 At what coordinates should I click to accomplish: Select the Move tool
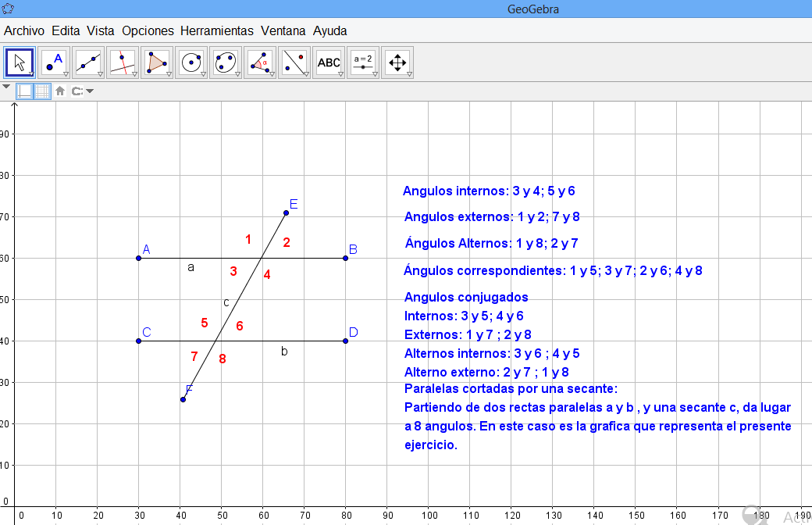19,62
